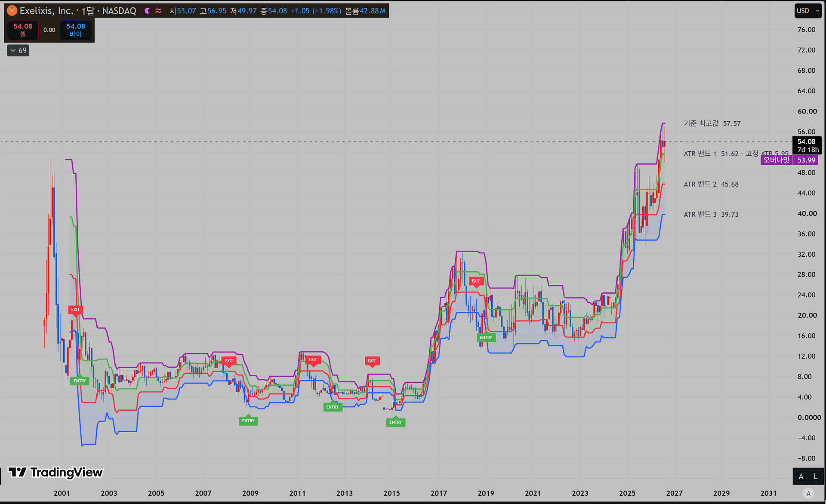Click the ATR 밴드 2 45.68 label
826x504 pixels.
coord(711,184)
